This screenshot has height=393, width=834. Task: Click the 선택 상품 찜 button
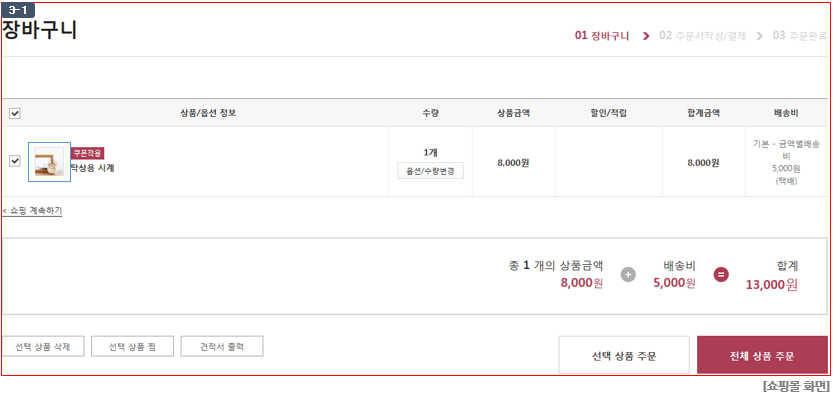point(133,346)
